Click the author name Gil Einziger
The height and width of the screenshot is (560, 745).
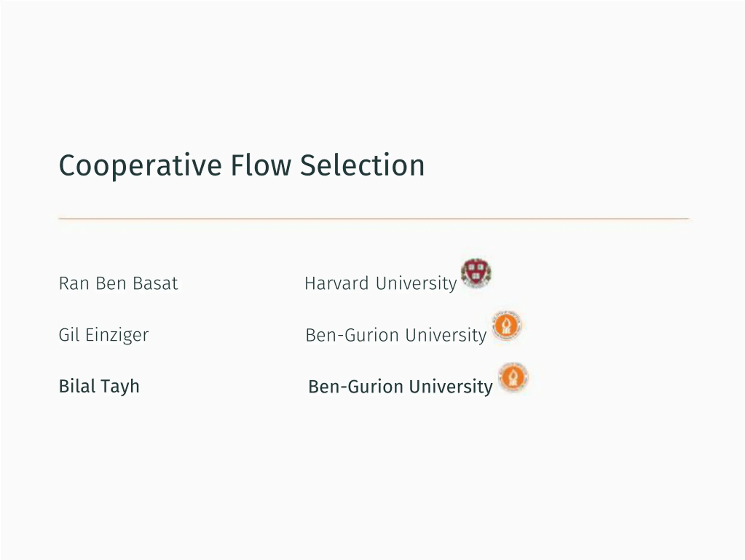point(103,335)
